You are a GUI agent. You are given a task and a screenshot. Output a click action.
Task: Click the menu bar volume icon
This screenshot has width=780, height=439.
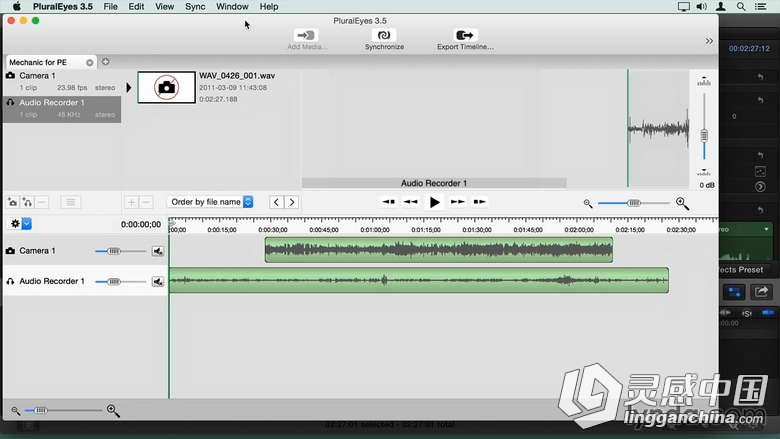[x=701, y=6]
